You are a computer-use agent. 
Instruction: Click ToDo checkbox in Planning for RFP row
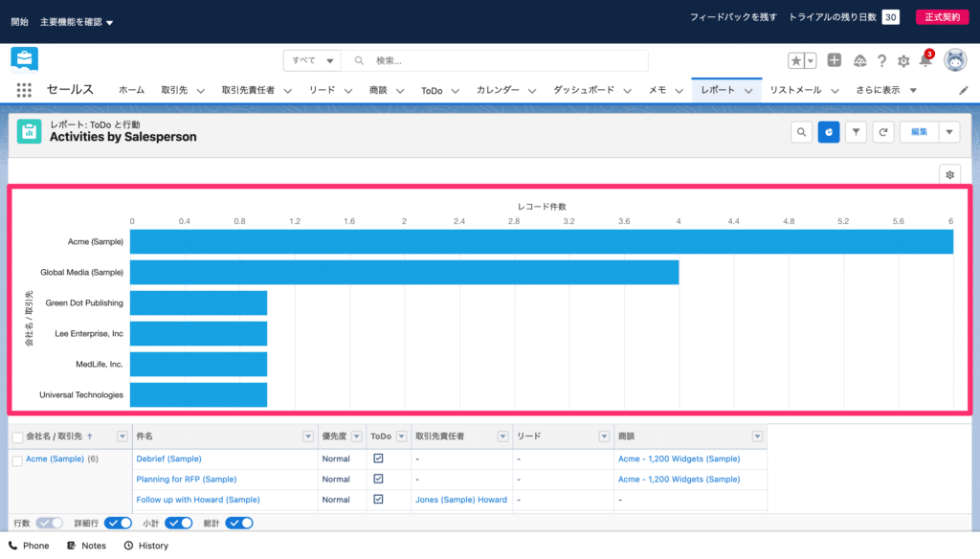(x=378, y=479)
